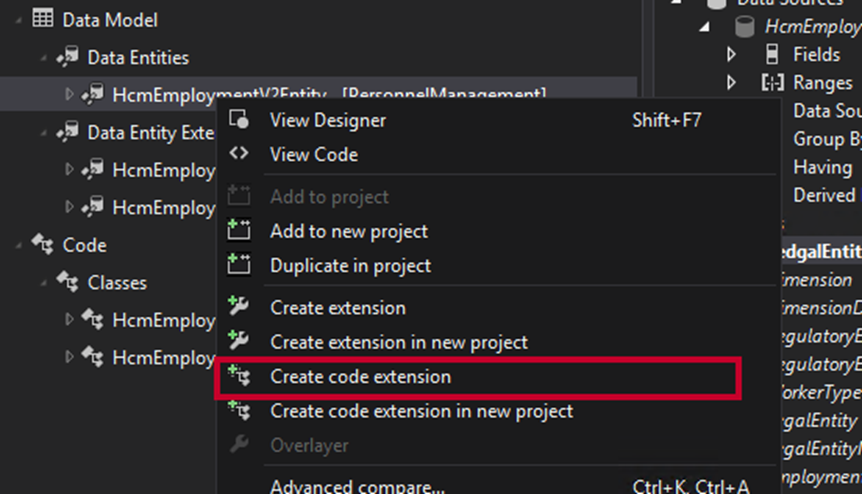The image size is (862, 494).
Task: Click the Add to new project icon
Action: tap(239, 231)
